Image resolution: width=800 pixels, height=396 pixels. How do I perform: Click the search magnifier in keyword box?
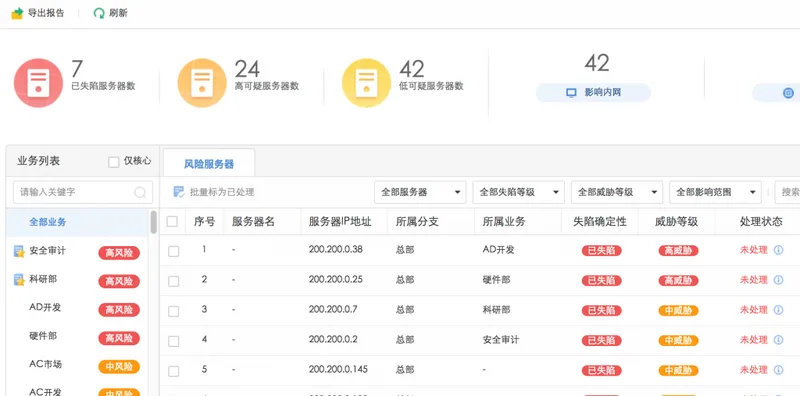pos(140,192)
